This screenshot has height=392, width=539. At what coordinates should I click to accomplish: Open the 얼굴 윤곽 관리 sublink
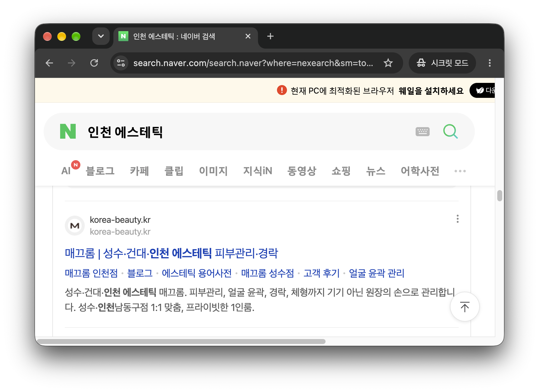(x=377, y=273)
